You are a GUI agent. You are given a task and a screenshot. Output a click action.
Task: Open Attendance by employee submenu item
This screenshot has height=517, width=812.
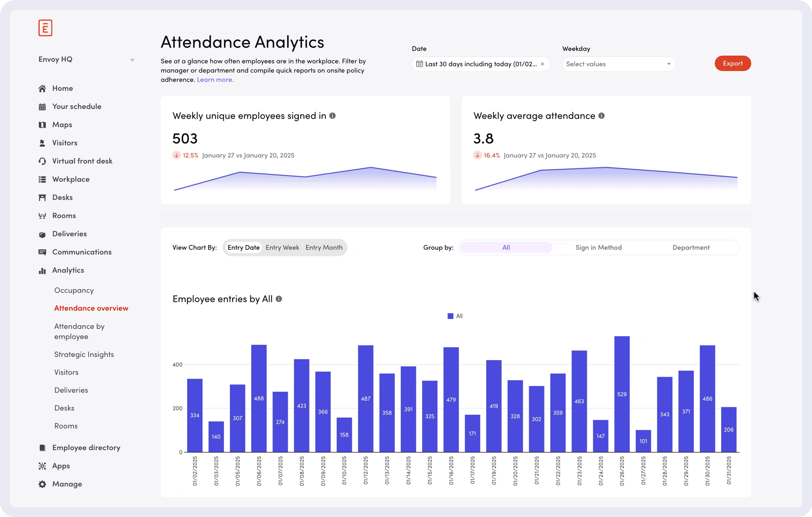pyautogui.click(x=79, y=331)
